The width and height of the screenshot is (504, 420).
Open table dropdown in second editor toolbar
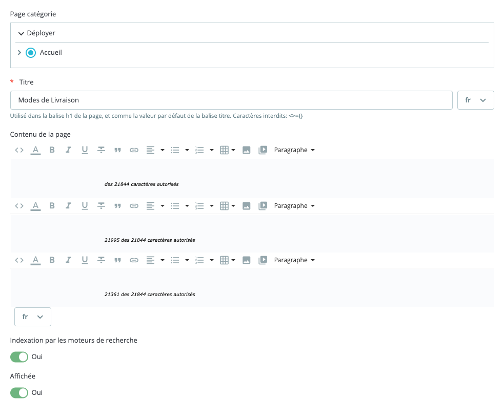[228, 206]
